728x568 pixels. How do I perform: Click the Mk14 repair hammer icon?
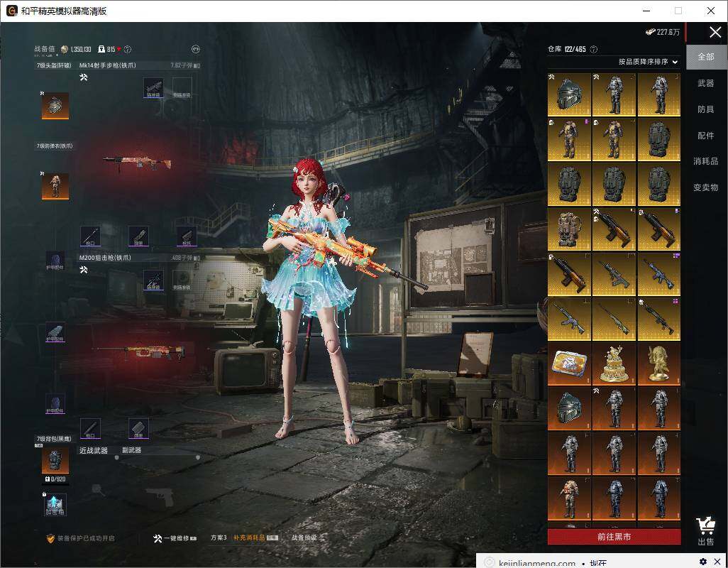click(x=84, y=77)
